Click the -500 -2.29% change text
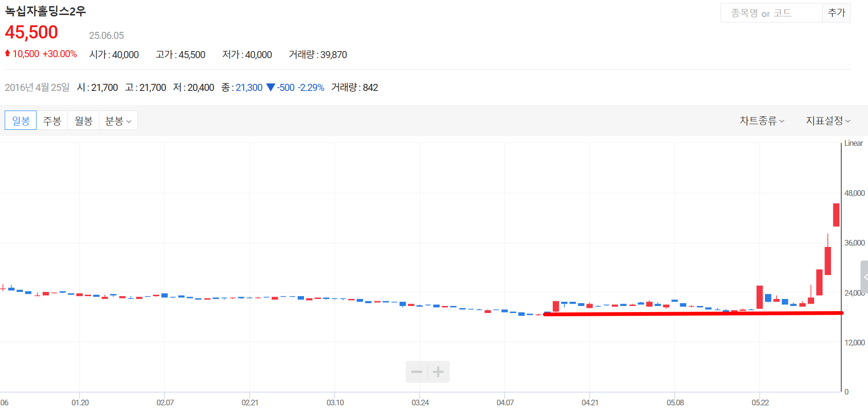Viewport: 868px width, 410px height. click(300, 88)
